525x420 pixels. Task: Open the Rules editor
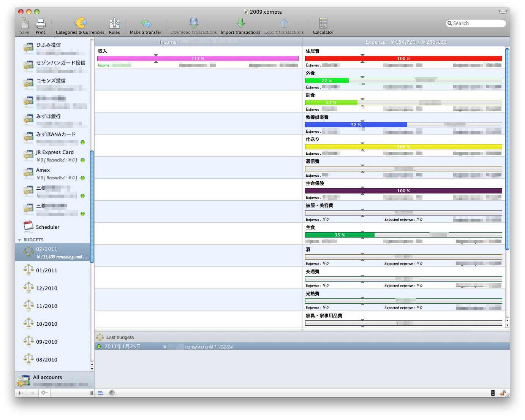[114, 24]
